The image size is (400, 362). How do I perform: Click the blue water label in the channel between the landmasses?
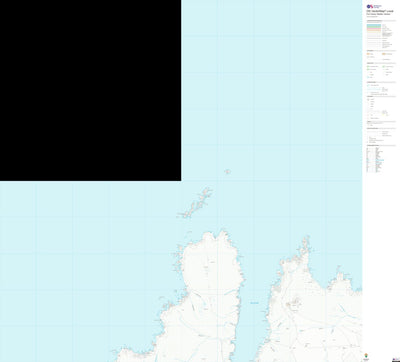(254, 303)
